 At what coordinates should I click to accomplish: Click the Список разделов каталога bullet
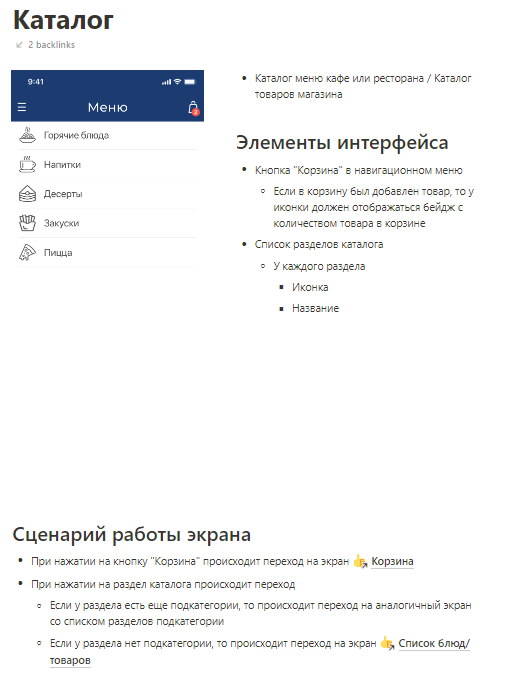click(319, 244)
